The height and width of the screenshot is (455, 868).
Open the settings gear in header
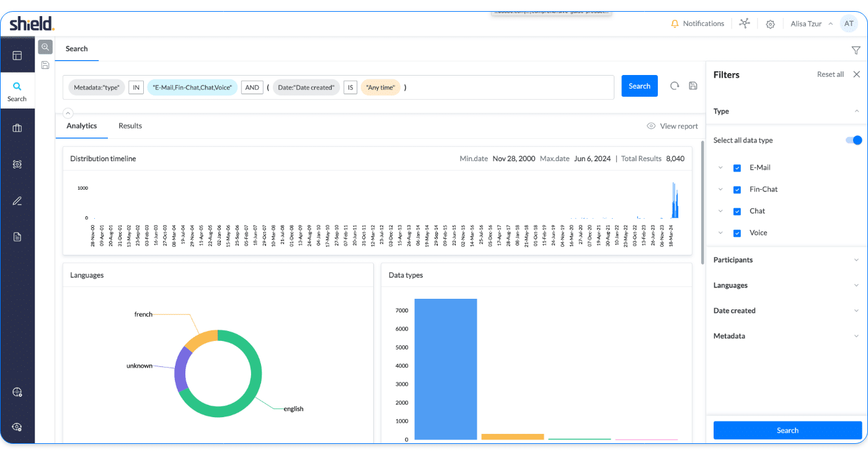click(770, 24)
